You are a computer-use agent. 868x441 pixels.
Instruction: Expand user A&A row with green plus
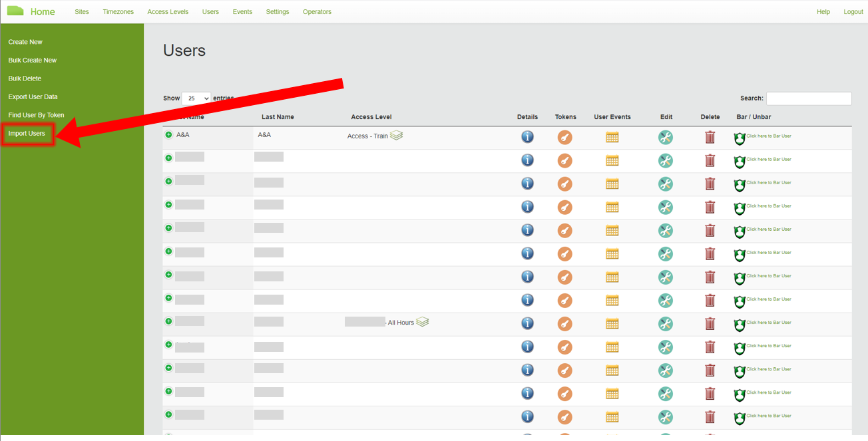pyautogui.click(x=168, y=134)
